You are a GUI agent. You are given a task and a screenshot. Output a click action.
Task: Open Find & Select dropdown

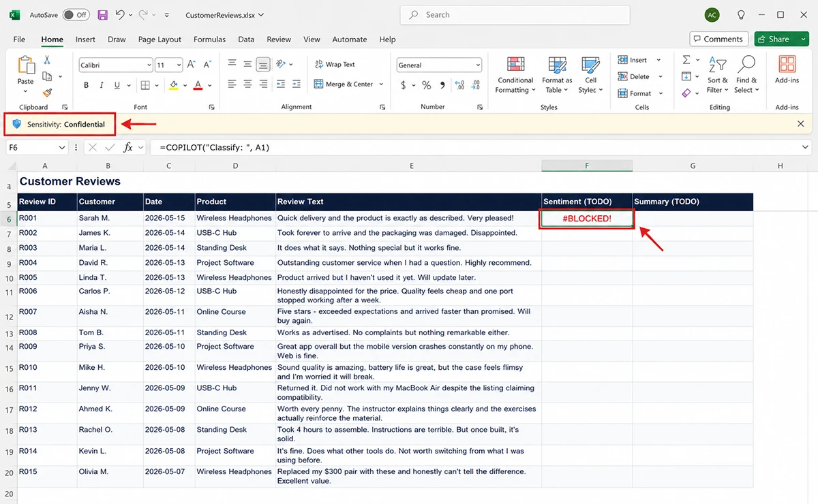pos(746,75)
